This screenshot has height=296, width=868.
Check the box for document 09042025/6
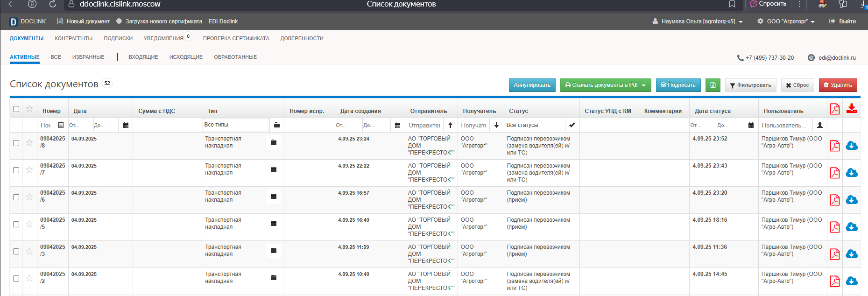16,197
